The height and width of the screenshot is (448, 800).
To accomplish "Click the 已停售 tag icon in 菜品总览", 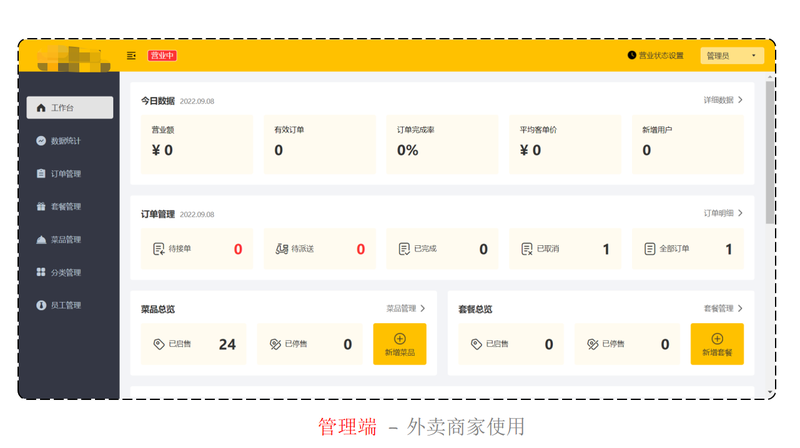I will point(275,344).
